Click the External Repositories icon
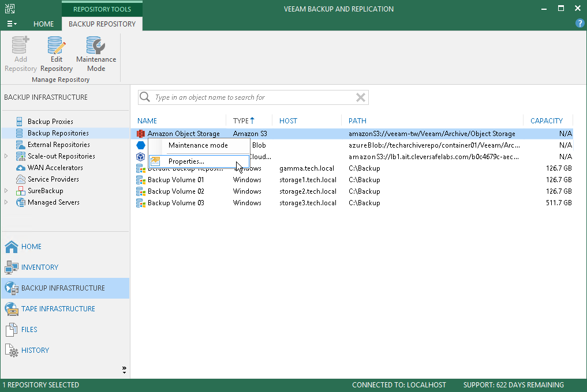The width and height of the screenshot is (587, 392). pyautogui.click(x=21, y=145)
